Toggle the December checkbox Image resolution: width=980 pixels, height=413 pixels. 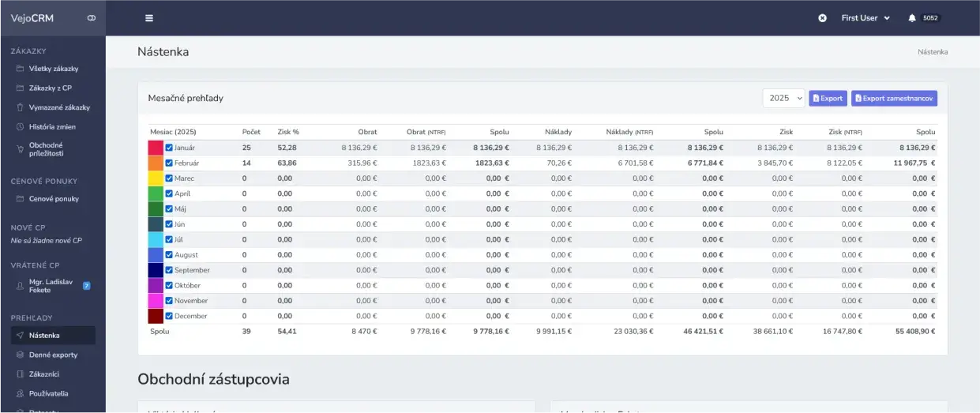tap(169, 316)
